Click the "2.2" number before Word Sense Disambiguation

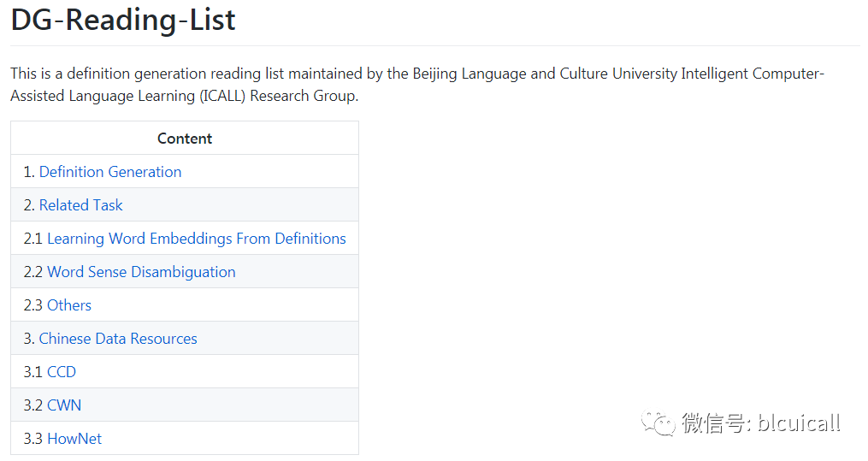click(32, 272)
